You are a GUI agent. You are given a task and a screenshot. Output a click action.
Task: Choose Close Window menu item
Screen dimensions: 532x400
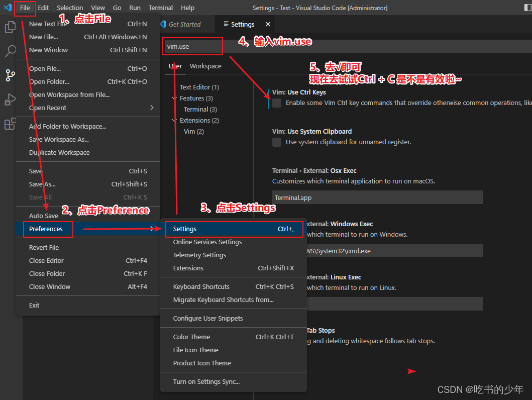[88, 287]
